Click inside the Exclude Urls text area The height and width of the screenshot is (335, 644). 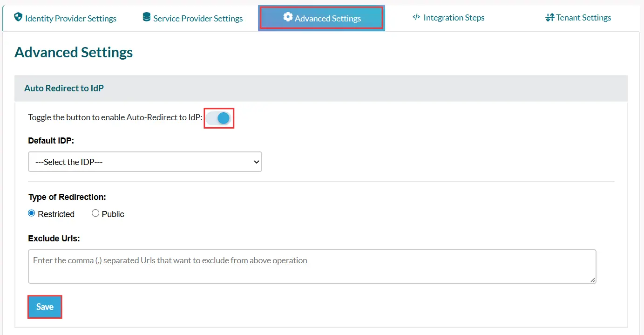click(312, 266)
